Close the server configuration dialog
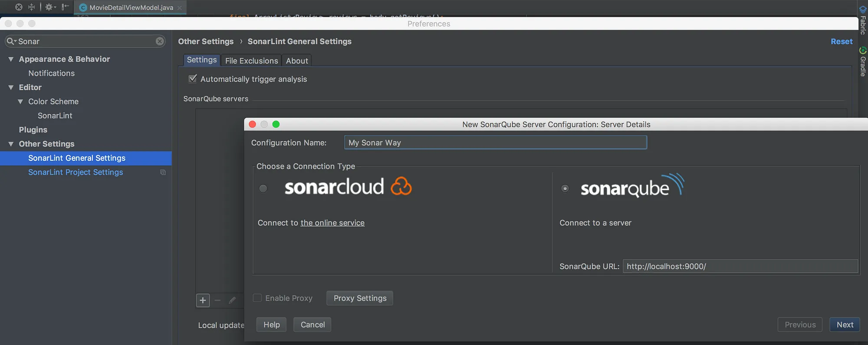The image size is (868, 345). (x=252, y=124)
